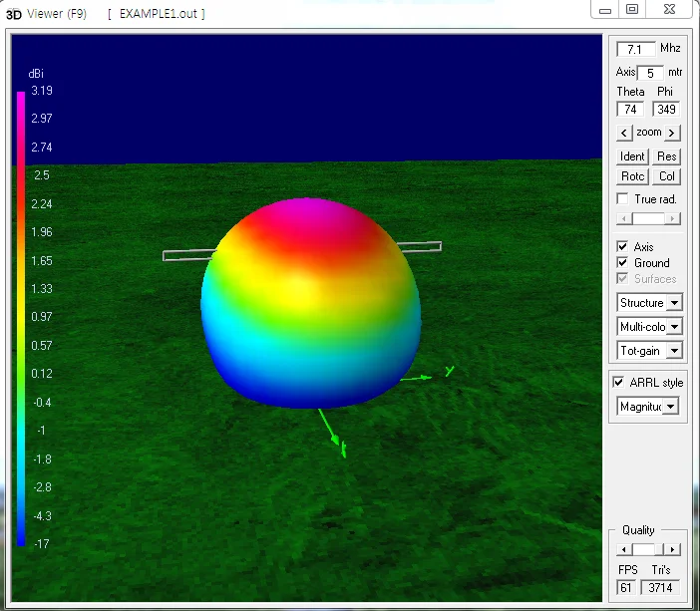
Task: Click the frequency Mhz input field
Action: (x=635, y=49)
